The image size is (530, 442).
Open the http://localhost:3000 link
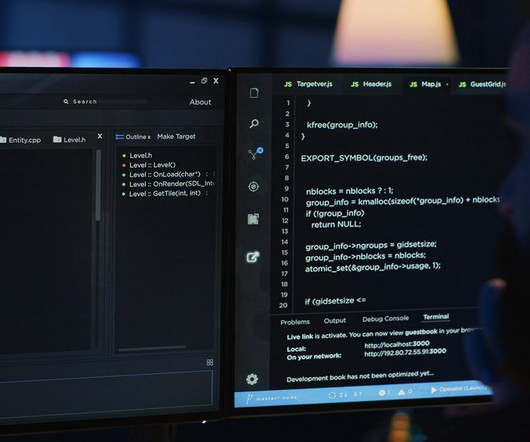pyautogui.click(x=397, y=344)
